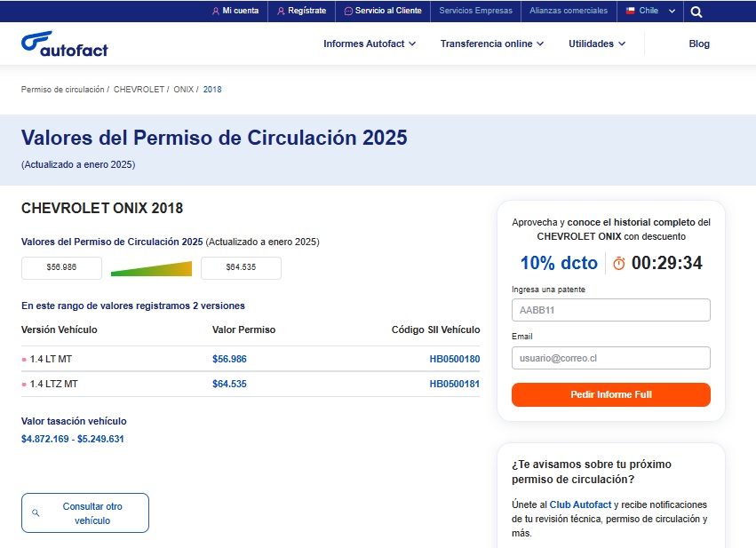Click magnifier icon in Consultar otro vehículo

click(36, 513)
